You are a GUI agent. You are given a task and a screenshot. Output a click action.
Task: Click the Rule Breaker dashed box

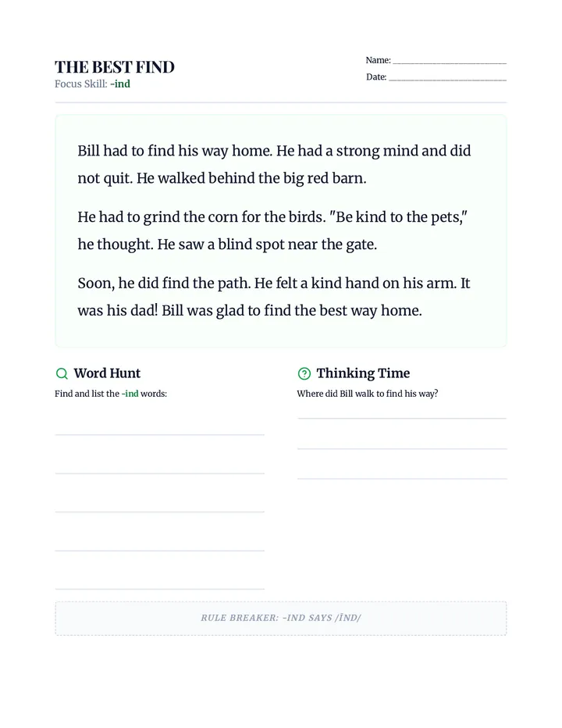coord(281,618)
